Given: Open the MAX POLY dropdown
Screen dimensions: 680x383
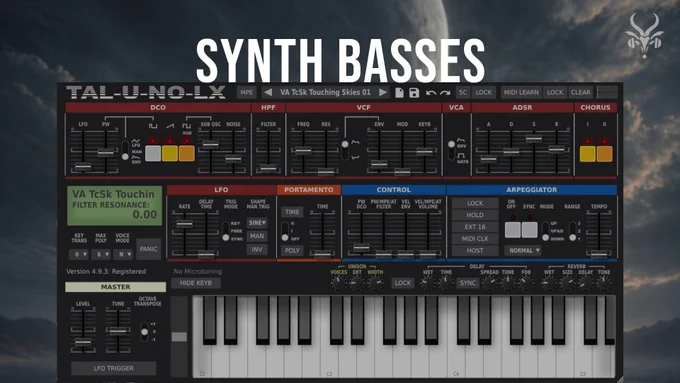Looking at the screenshot, I should pos(101,254).
